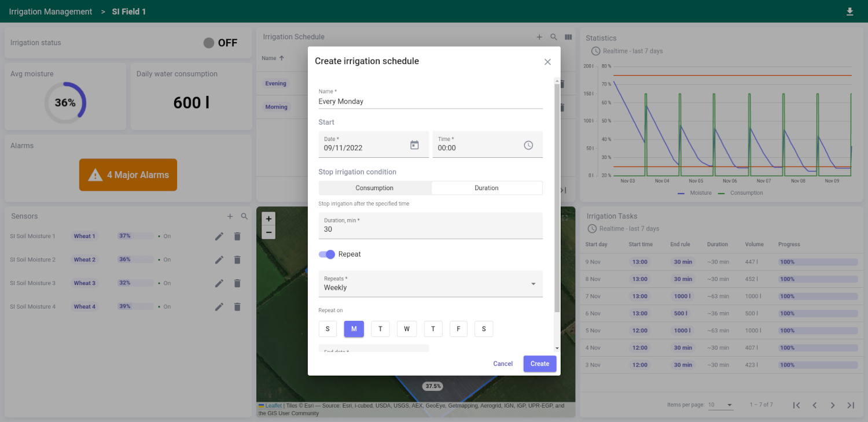Search the Irrigation Schedule list
This screenshot has width=868, height=422.
tap(554, 37)
